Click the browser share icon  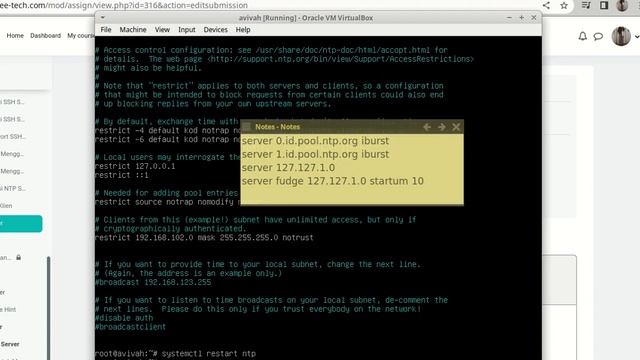[x=546, y=5]
